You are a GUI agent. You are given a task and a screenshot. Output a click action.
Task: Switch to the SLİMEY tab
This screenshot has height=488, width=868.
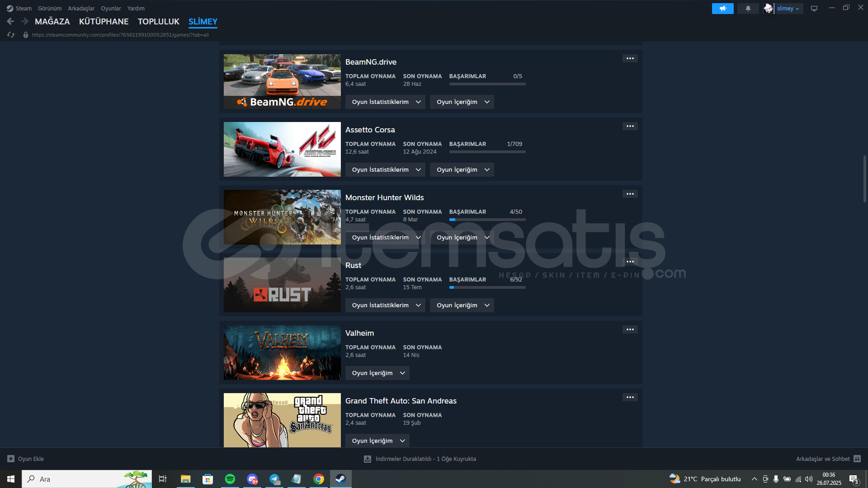pos(203,22)
